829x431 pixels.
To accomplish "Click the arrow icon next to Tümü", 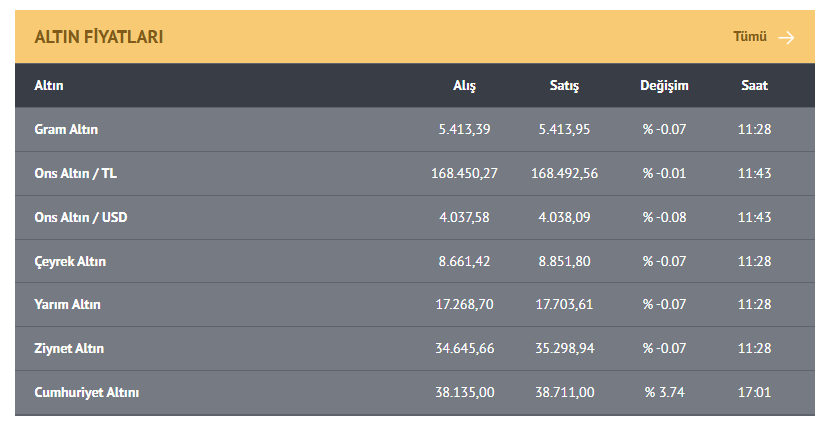I will 786,37.
